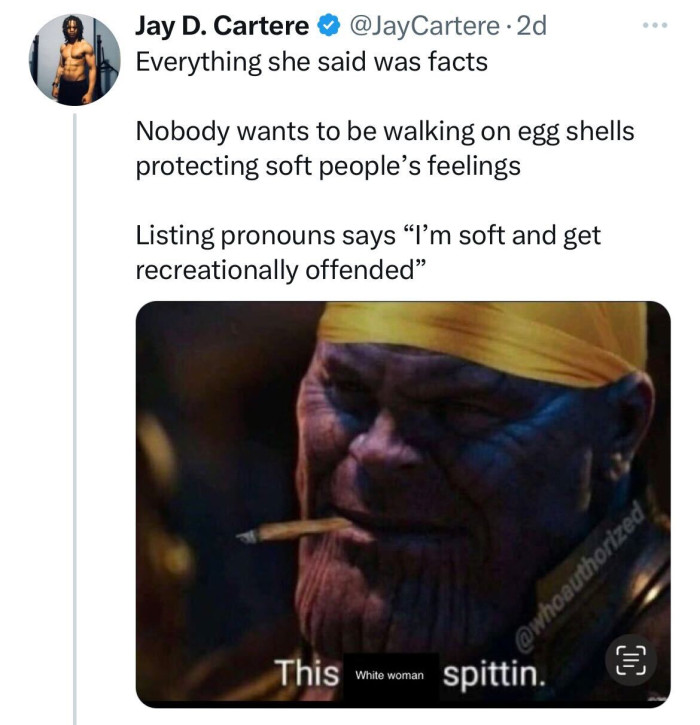Screen dimensions: 700x725
Task: Click the "Nobody wants to be walking" line
Action: tap(385, 132)
